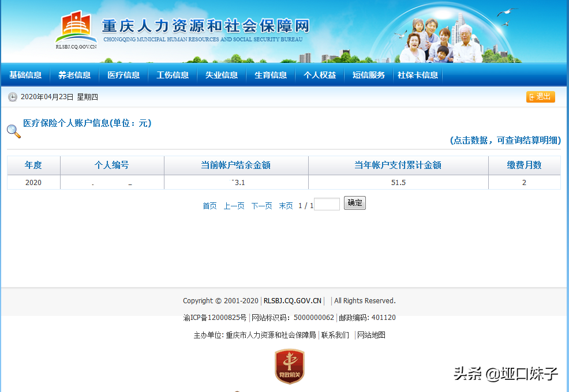Click the orange 退出 logout button

point(540,97)
